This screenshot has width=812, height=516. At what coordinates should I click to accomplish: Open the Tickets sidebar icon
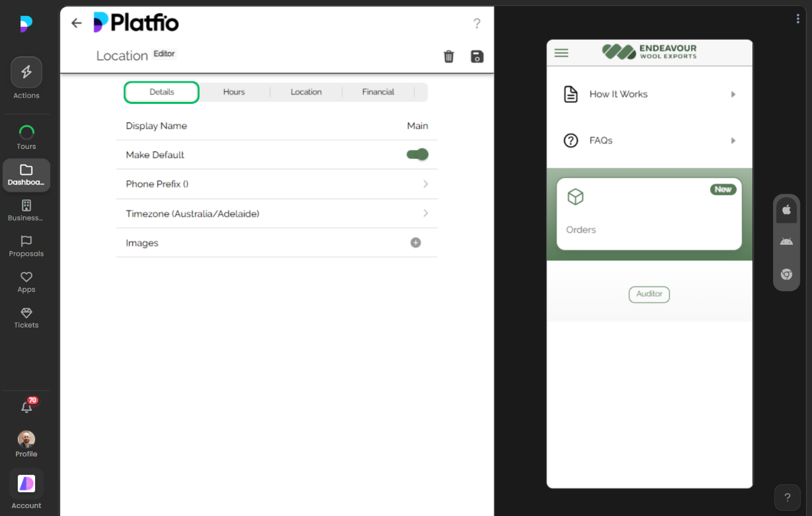(26, 314)
